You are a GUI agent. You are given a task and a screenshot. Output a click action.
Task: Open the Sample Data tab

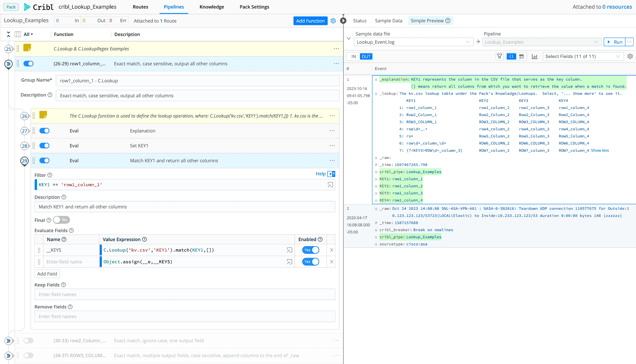(x=388, y=21)
